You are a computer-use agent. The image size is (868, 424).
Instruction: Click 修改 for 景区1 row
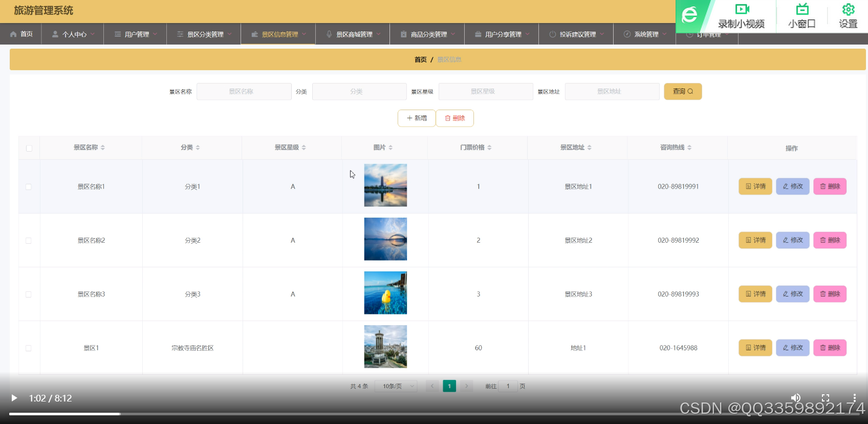pyautogui.click(x=793, y=348)
